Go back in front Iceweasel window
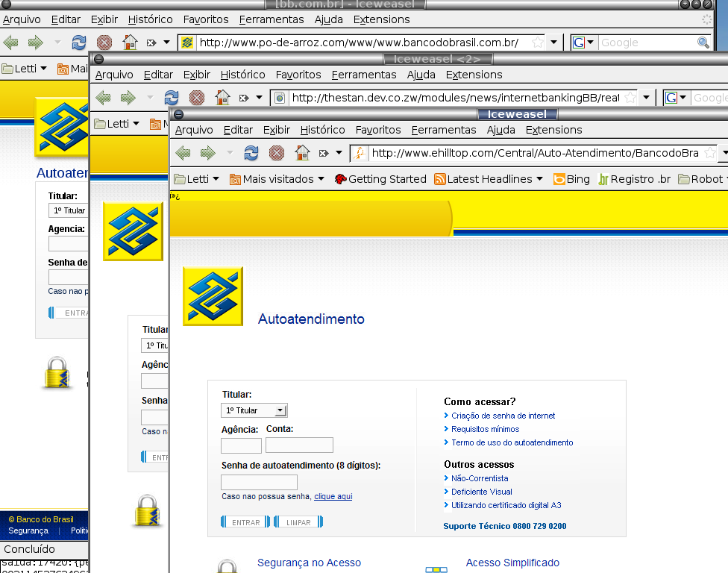Screen dimensions: 728x573 [x=183, y=153]
